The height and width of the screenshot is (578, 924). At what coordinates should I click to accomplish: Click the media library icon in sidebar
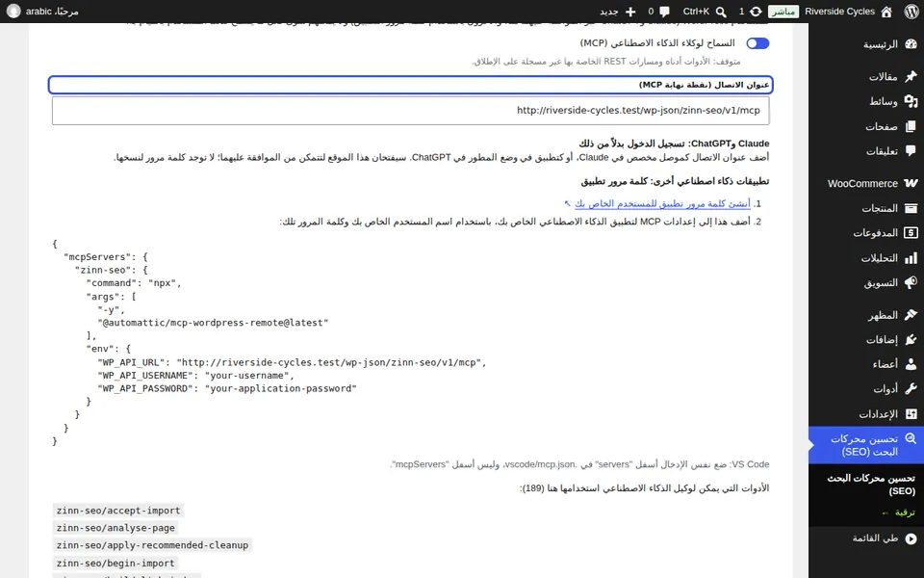(911, 101)
